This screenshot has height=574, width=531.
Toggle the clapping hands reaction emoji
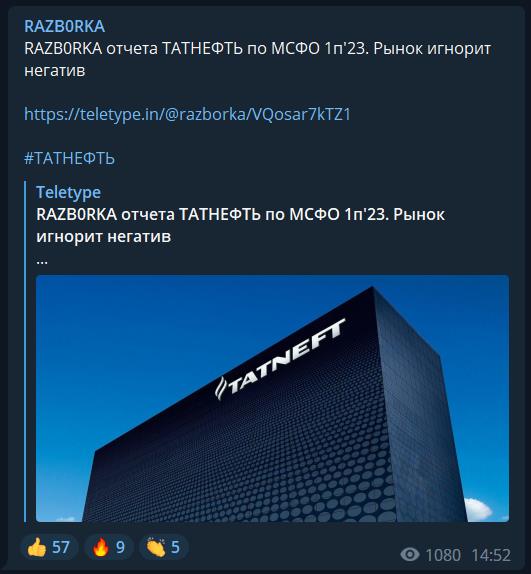(156, 548)
